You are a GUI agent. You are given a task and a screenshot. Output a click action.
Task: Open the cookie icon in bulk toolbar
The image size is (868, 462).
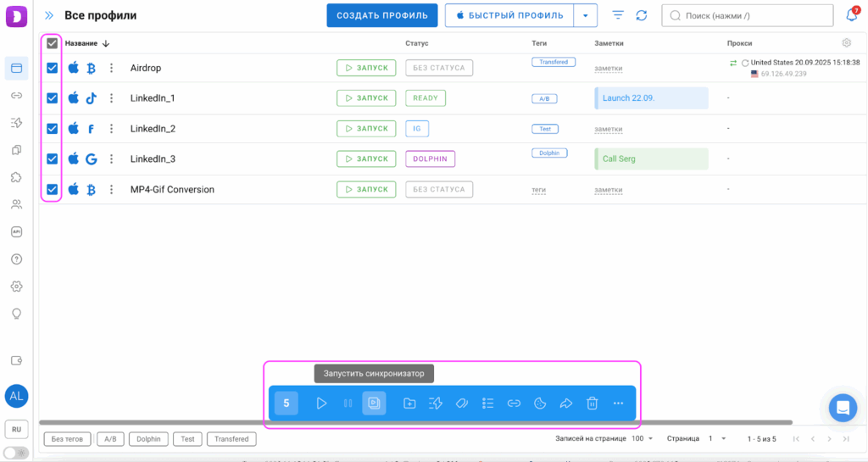coord(539,404)
